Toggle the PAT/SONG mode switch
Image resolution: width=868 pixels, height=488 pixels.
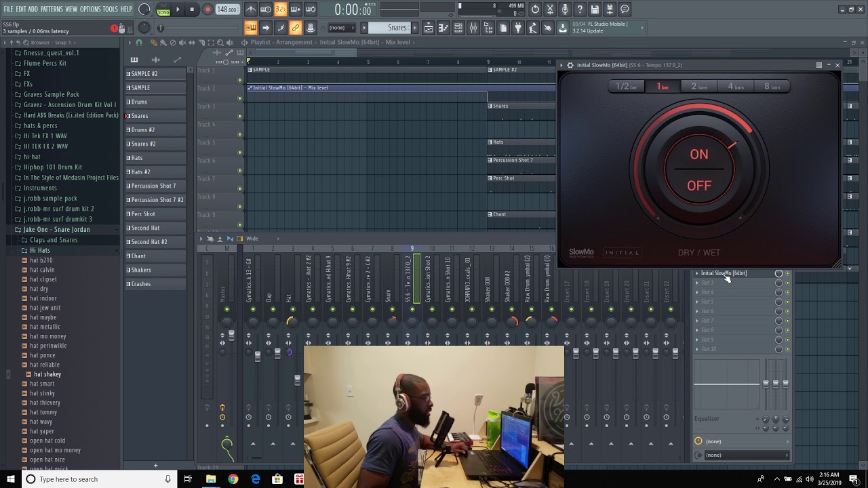[x=163, y=9]
